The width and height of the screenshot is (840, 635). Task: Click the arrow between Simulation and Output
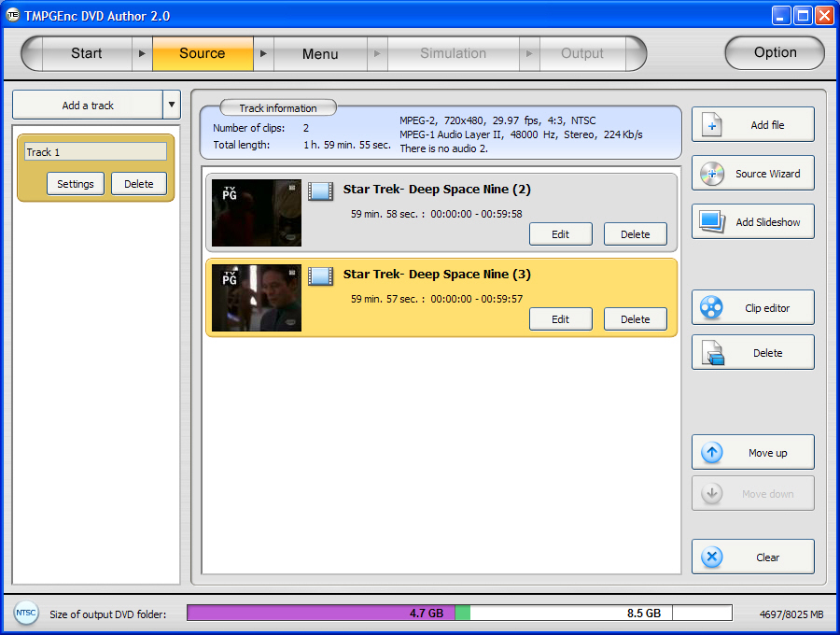click(x=529, y=53)
